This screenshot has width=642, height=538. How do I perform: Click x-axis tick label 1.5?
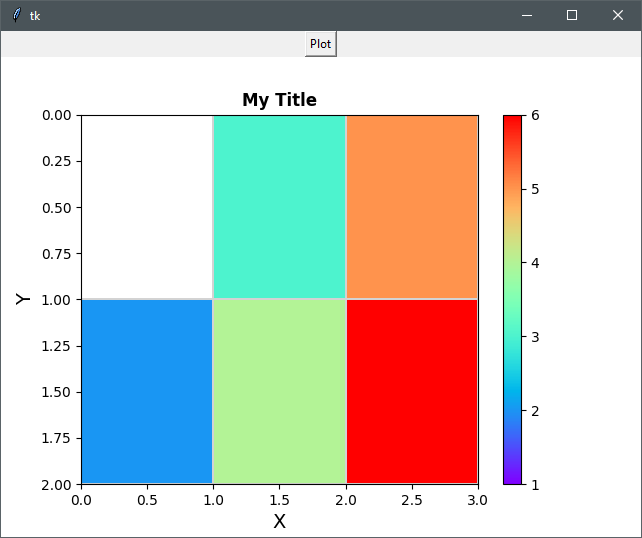coord(280,500)
